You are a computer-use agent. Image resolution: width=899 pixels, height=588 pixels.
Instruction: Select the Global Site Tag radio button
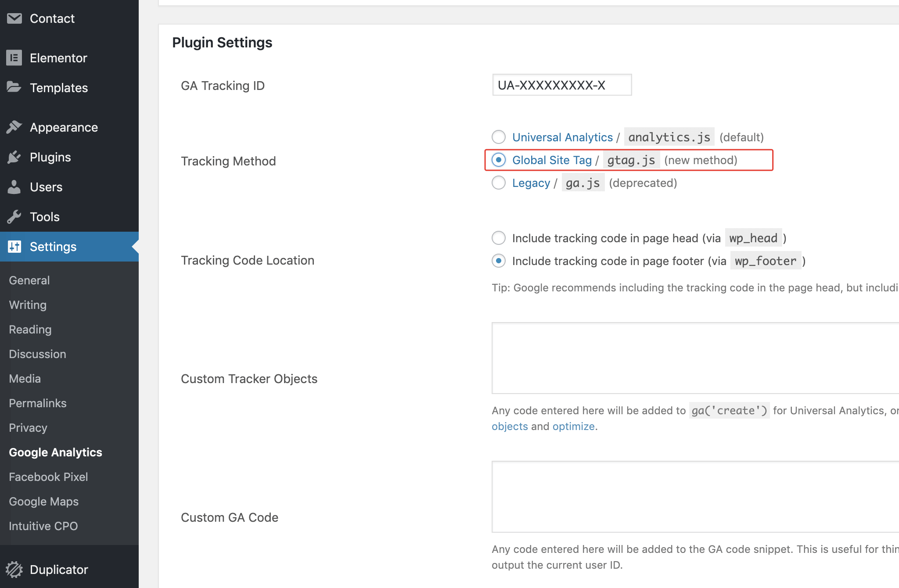click(499, 160)
